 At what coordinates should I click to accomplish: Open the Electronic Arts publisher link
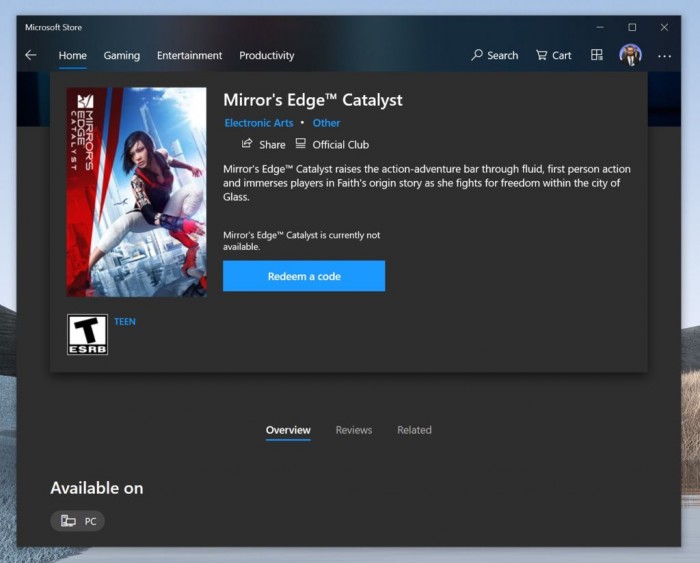point(259,123)
